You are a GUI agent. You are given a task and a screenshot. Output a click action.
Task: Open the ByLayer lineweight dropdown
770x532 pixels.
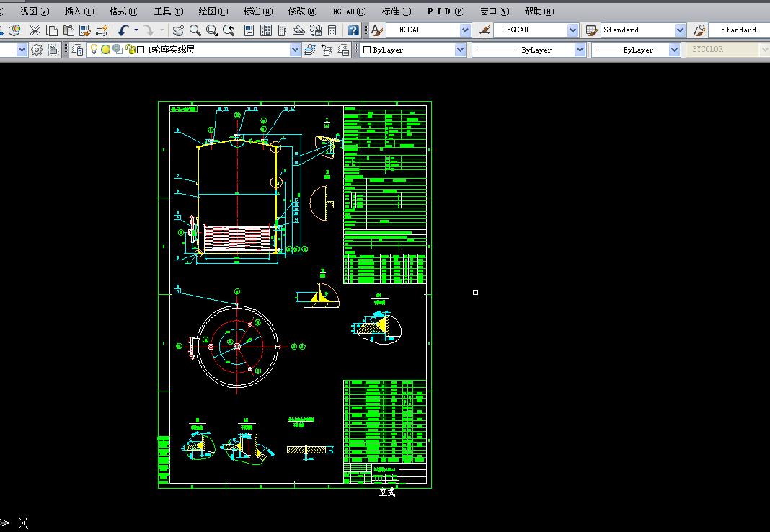[674, 50]
